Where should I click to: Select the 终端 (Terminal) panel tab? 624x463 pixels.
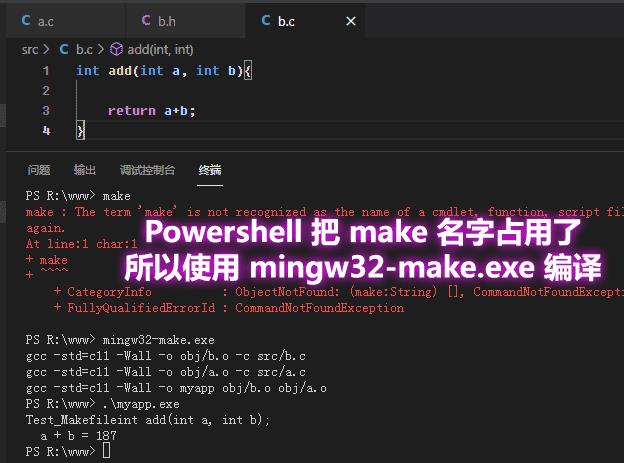(210, 170)
